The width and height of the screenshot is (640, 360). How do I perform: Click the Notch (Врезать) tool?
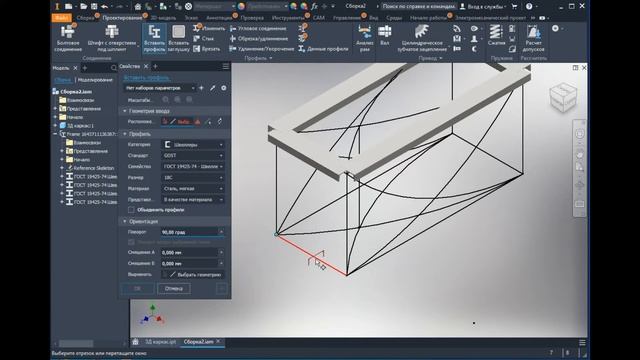pyautogui.click(x=207, y=49)
